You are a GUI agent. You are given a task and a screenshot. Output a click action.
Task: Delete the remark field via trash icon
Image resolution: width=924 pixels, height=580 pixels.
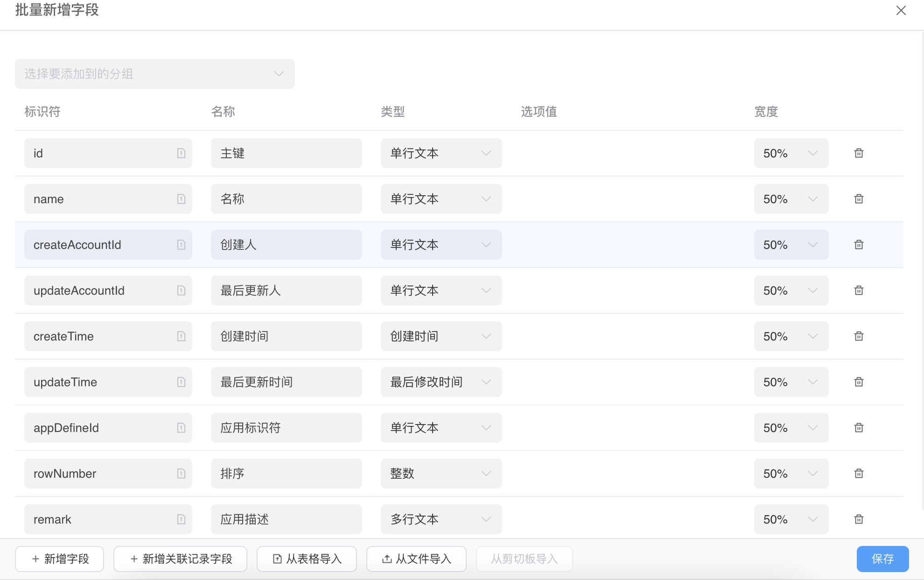(859, 519)
